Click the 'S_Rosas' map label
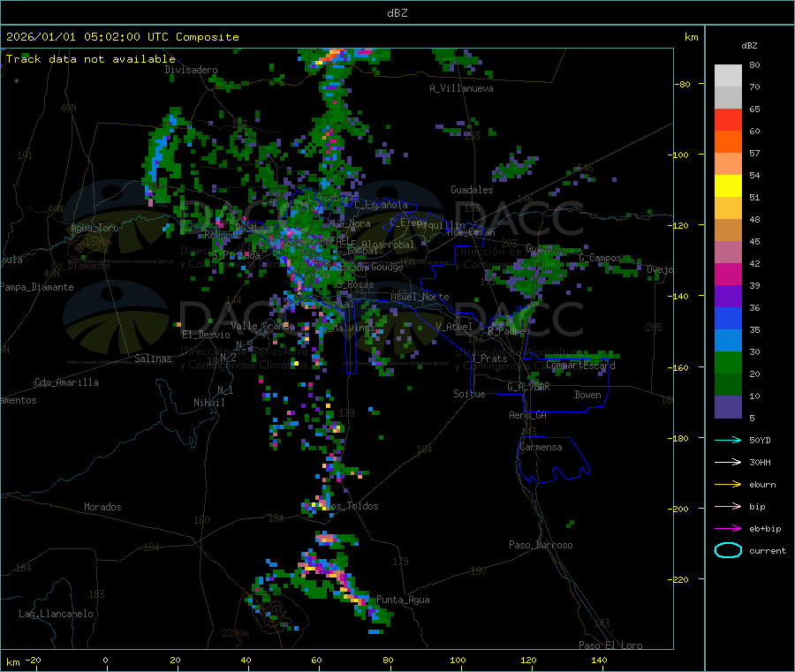Image resolution: width=795 pixels, height=672 pixels. (x=356, y=285)
